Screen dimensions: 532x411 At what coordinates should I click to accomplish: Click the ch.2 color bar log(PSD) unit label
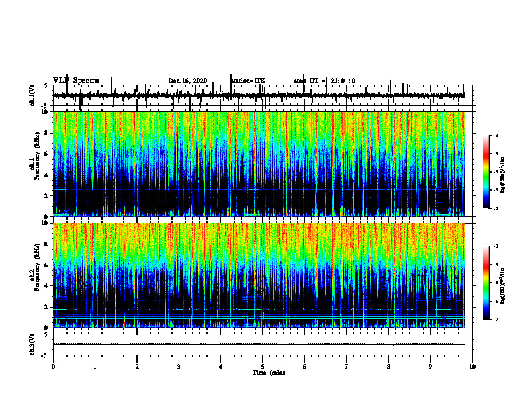[x=503, y=285]
